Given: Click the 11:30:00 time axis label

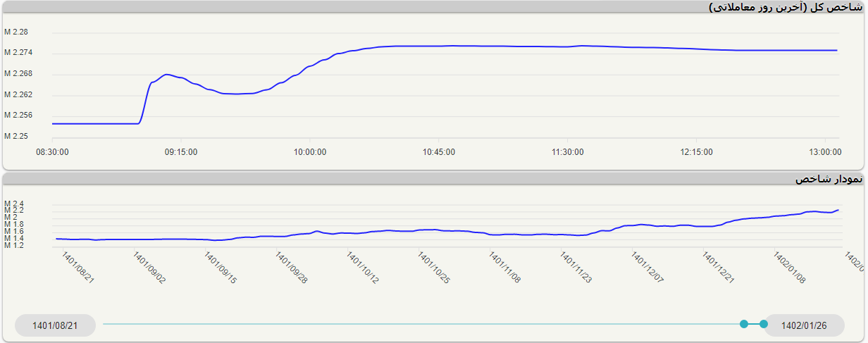Looking at the screenshot, I should [x=568, y=151].
